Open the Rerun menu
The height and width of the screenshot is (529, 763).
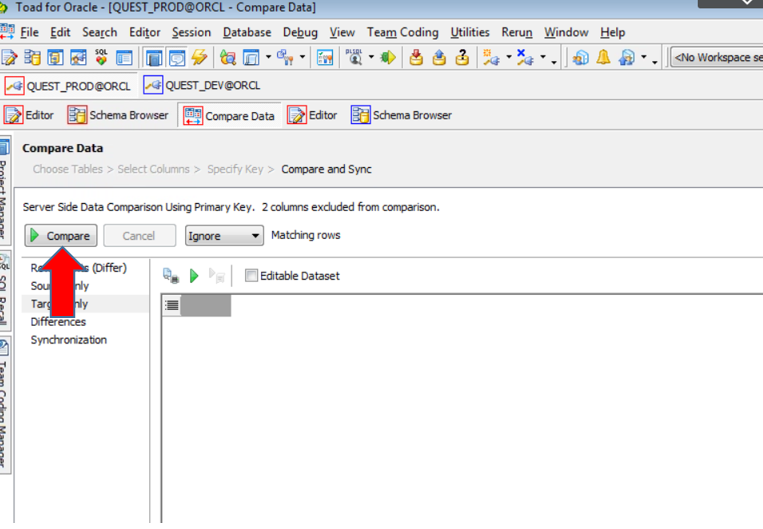point(517,33)
